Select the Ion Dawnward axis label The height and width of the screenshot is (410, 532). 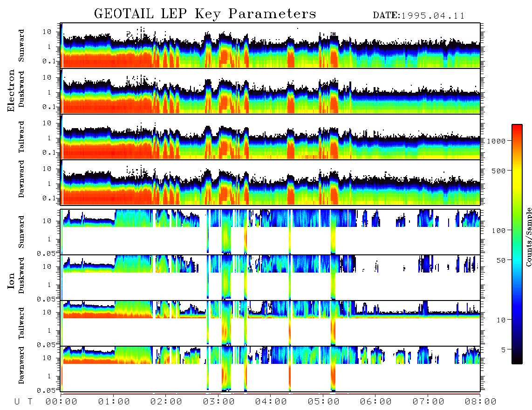[21, 365]
